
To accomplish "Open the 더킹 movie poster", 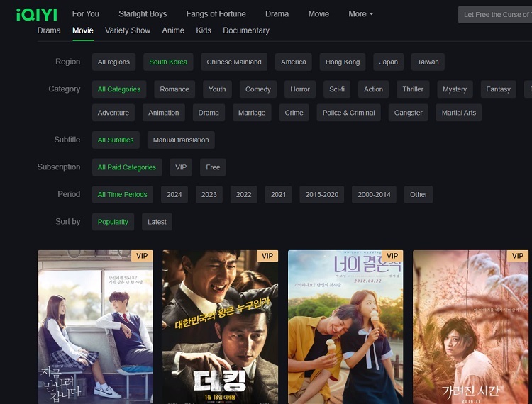I will pos(220,327).
